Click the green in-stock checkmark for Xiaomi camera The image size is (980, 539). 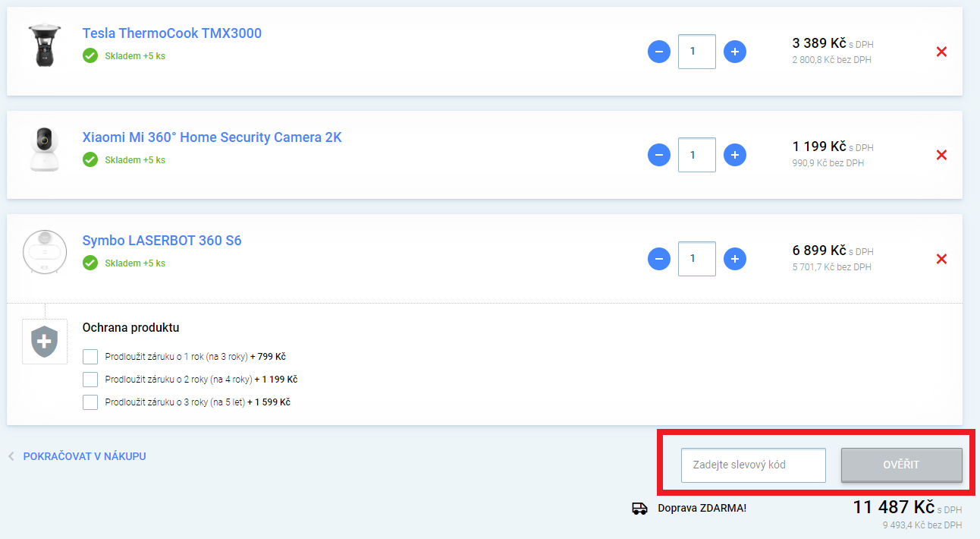pos(90,159)
